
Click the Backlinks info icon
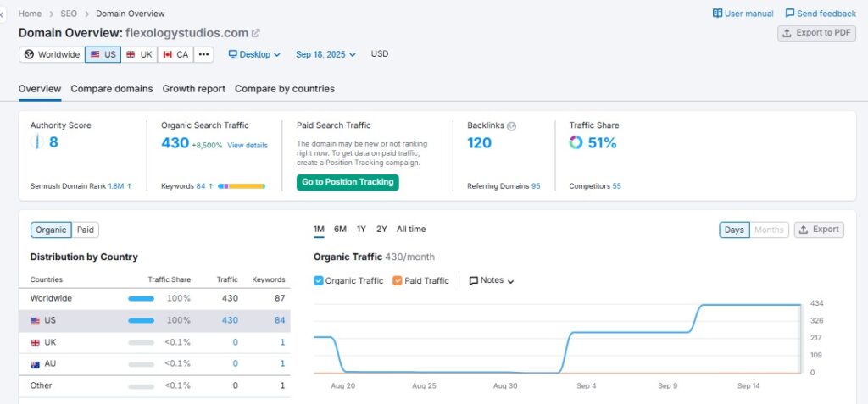511,126
